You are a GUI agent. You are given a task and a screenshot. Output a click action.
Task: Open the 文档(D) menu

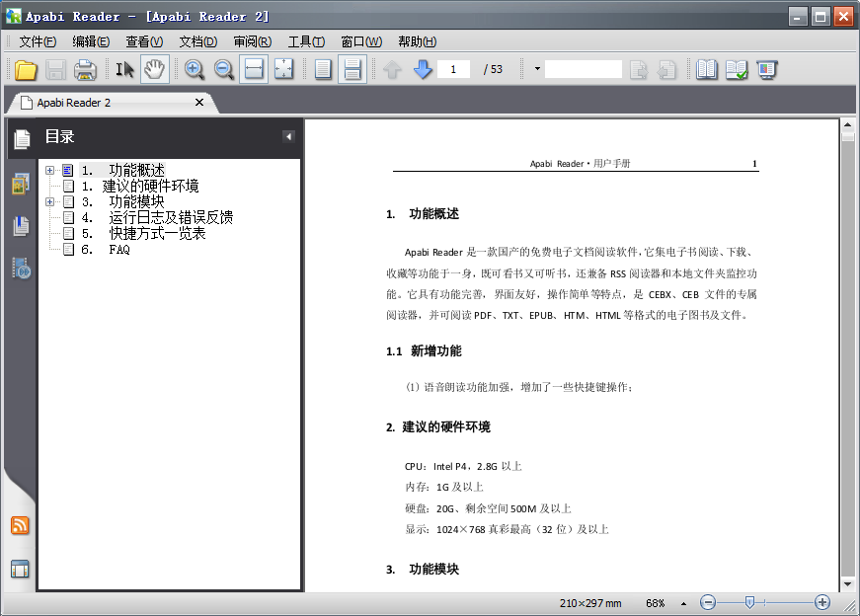point(198,41)
